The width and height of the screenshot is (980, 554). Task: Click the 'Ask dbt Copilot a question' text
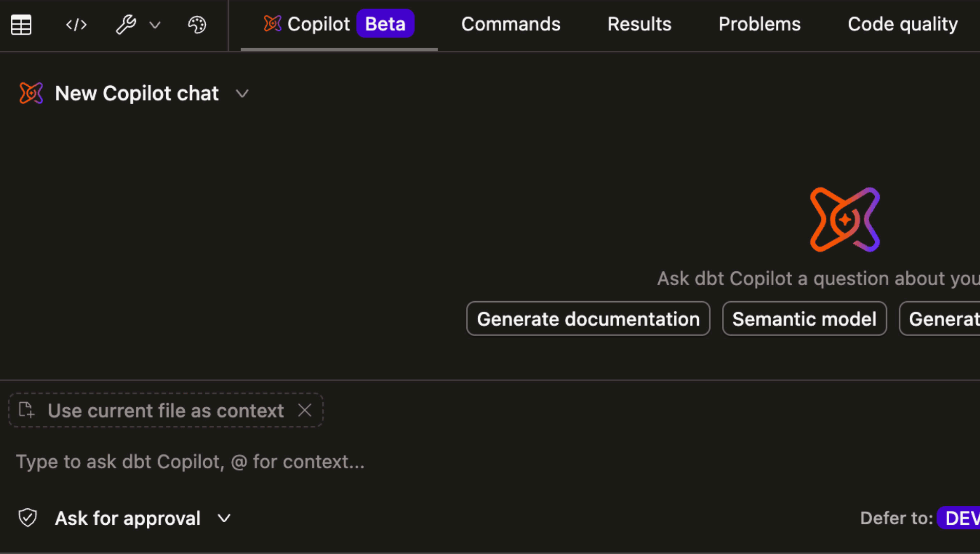[x=818, y=279]
